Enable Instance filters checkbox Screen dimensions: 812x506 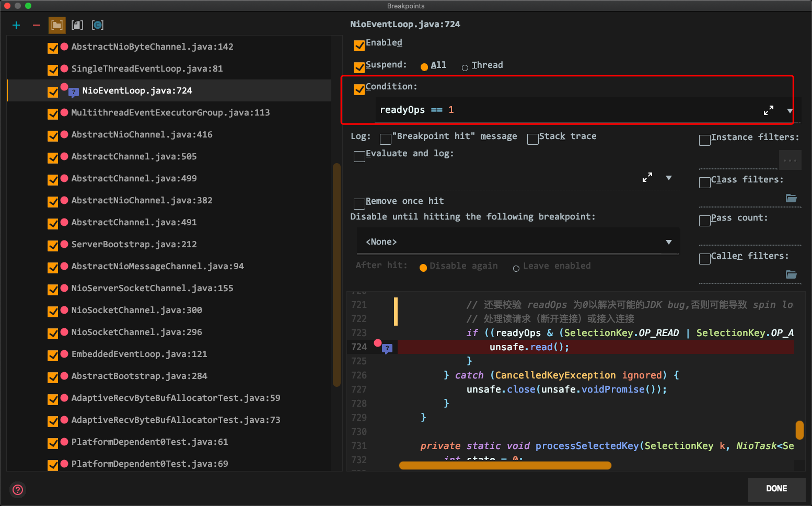point(704,140)
